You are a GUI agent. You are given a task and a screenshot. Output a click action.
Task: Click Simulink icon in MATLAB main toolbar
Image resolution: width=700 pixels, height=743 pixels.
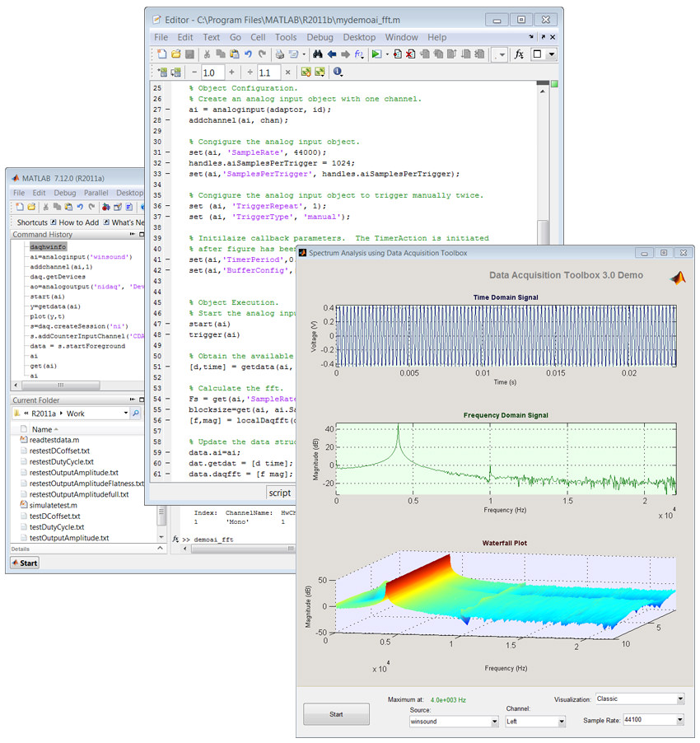106,207
